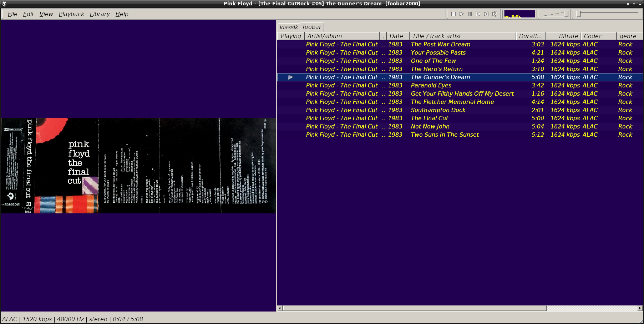Click the scrollbar left arrow
644x324 pixels.
(280, 308)
